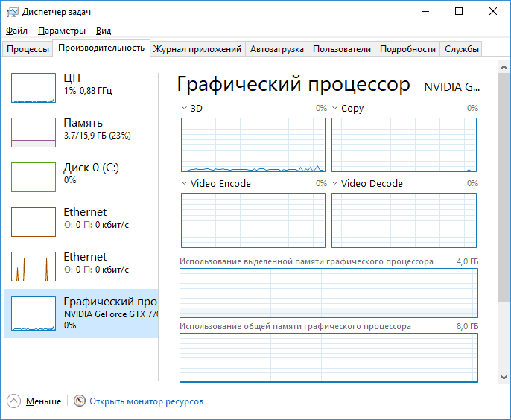Click the 3,7/15,9 ГБ (23%) memory value
The width and height of the screenshot is (511, 420).
pyautogui.click(x=97, y=136)
